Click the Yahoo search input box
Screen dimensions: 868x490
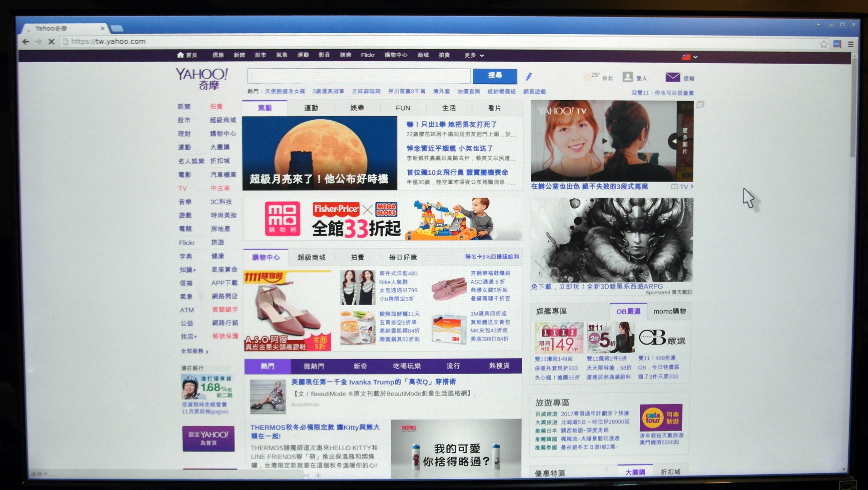359,76
